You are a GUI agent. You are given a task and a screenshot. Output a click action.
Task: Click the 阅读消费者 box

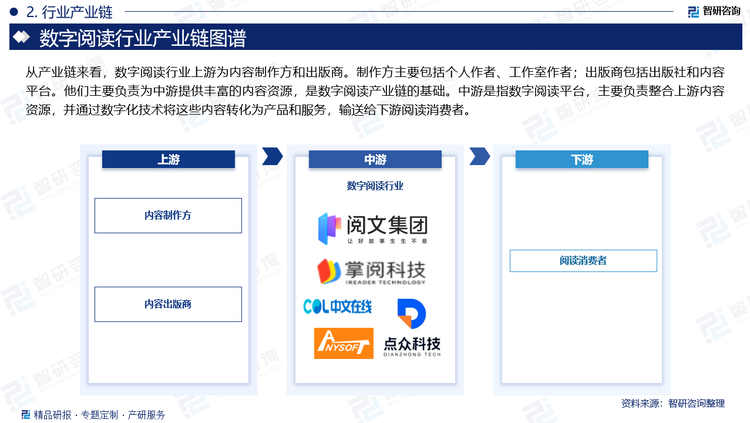pos(583,261)
